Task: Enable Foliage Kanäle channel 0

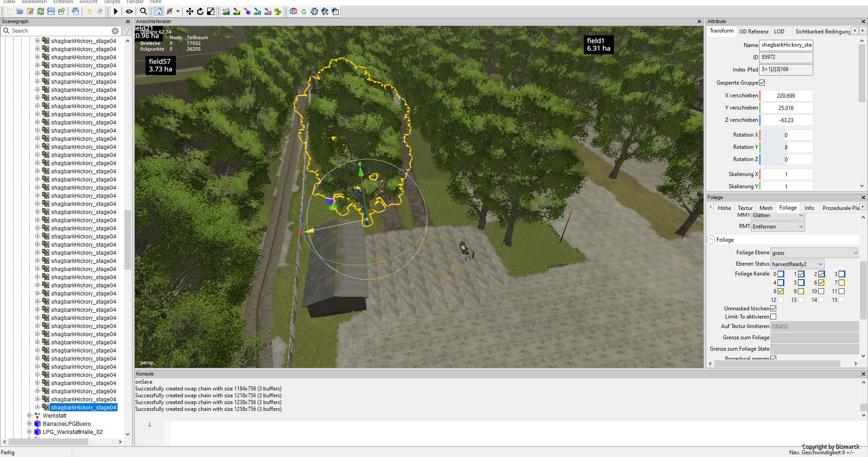Action: 781,274
